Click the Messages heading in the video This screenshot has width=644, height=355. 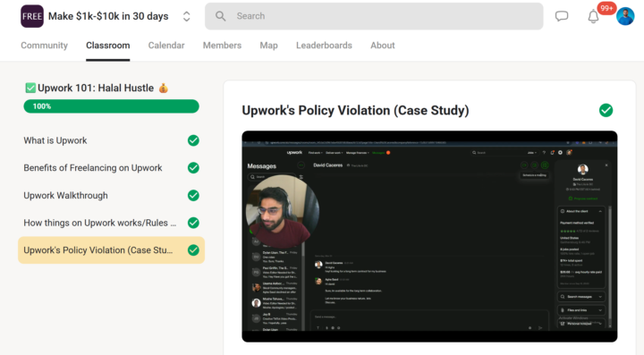(x=261, y=166)
